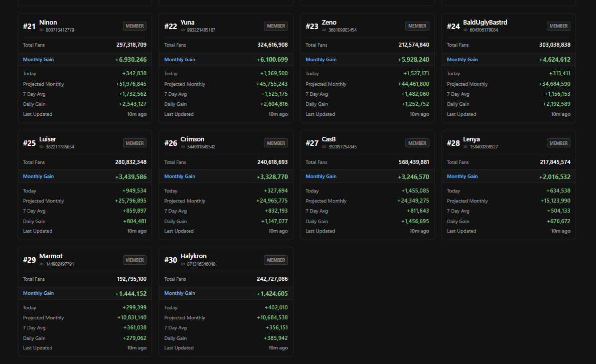
Task: Select the player name Zeno
Action: (329, 23)
